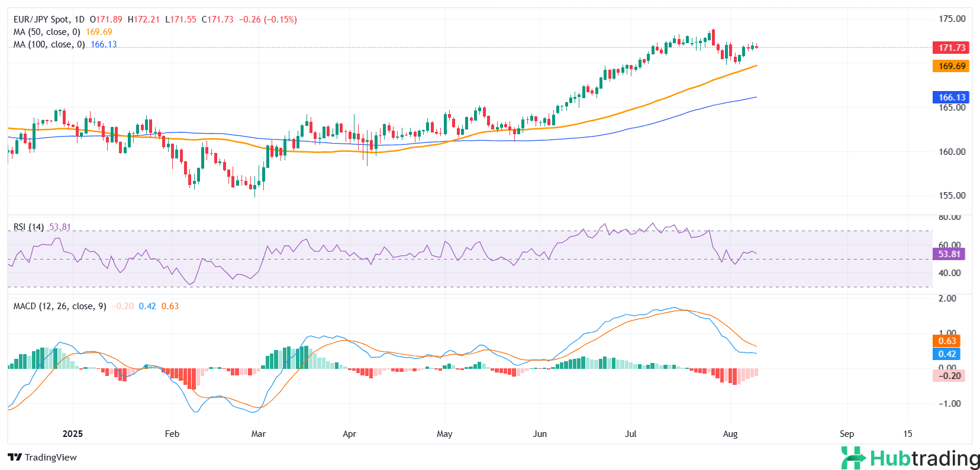This screenshot has width=980, height=470.
Task: Click the red 171.73 current price tag
Action: tap(951, 47)
